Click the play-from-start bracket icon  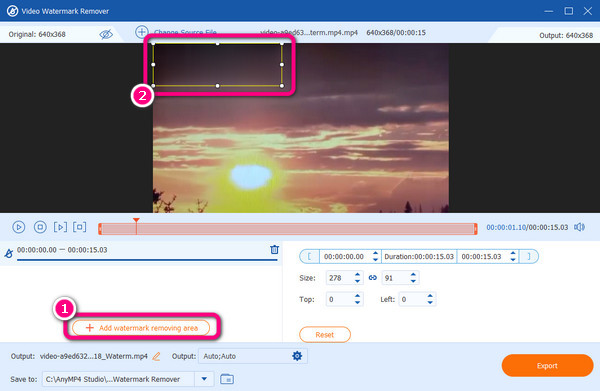pos(60,227)
